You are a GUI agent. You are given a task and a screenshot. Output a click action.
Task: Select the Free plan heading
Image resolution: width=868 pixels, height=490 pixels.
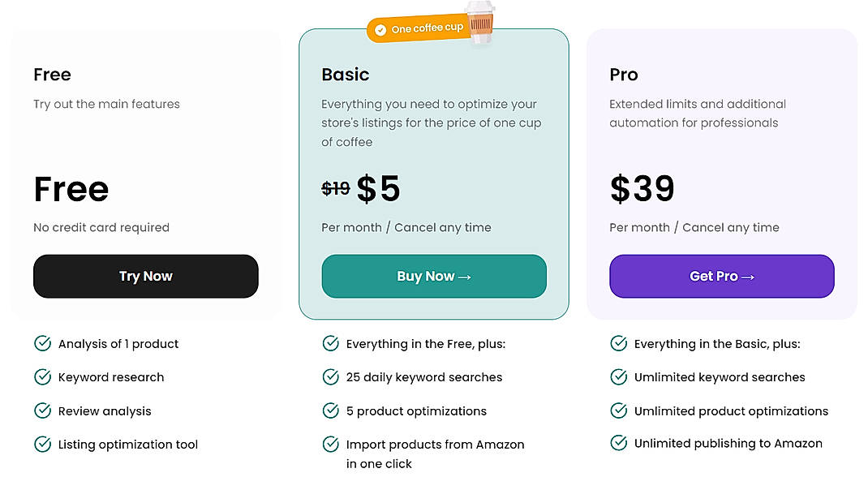(x=51, y=74)
